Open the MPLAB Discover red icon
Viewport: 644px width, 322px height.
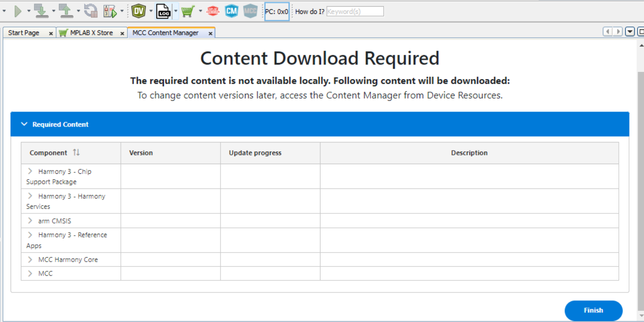pos(213,11)
